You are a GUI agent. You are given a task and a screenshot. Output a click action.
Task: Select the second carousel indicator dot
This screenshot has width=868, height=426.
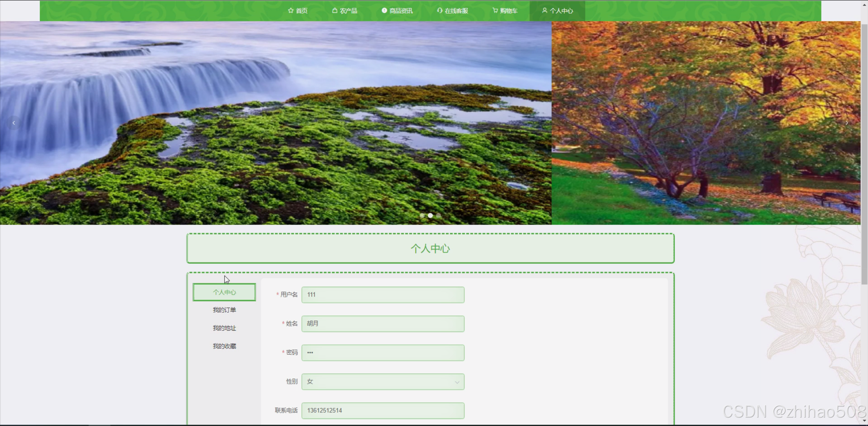click(x=430, y=216)
